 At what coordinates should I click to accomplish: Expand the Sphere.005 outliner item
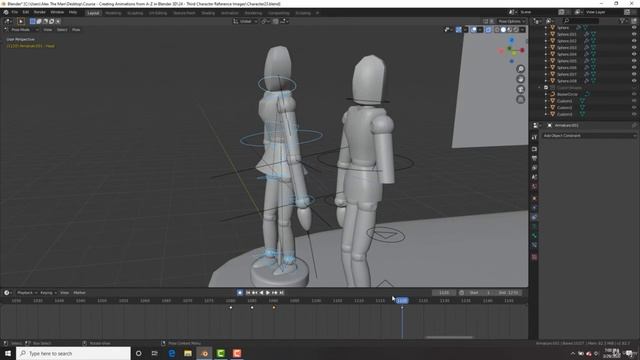[546, 61]
